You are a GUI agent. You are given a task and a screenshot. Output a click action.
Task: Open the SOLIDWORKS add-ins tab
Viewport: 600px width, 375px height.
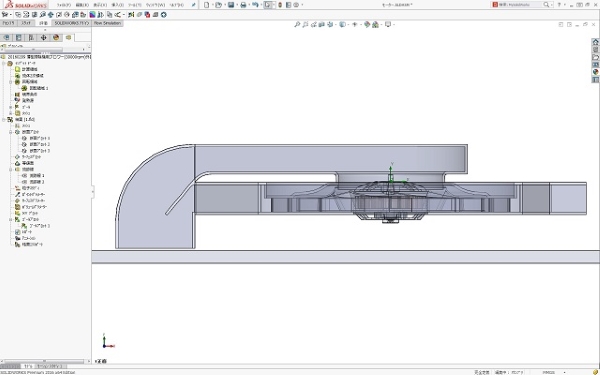pyautogui.click(x=71, y=23)
